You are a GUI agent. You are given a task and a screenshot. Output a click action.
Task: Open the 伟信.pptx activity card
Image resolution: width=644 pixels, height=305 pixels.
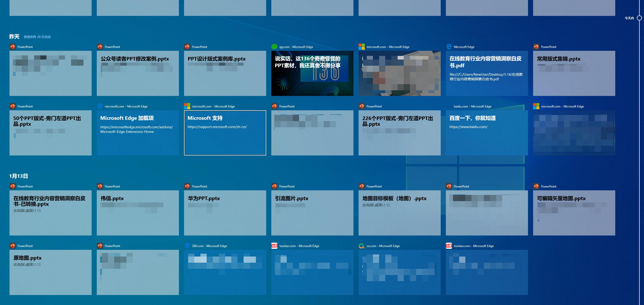click(138, 213)
